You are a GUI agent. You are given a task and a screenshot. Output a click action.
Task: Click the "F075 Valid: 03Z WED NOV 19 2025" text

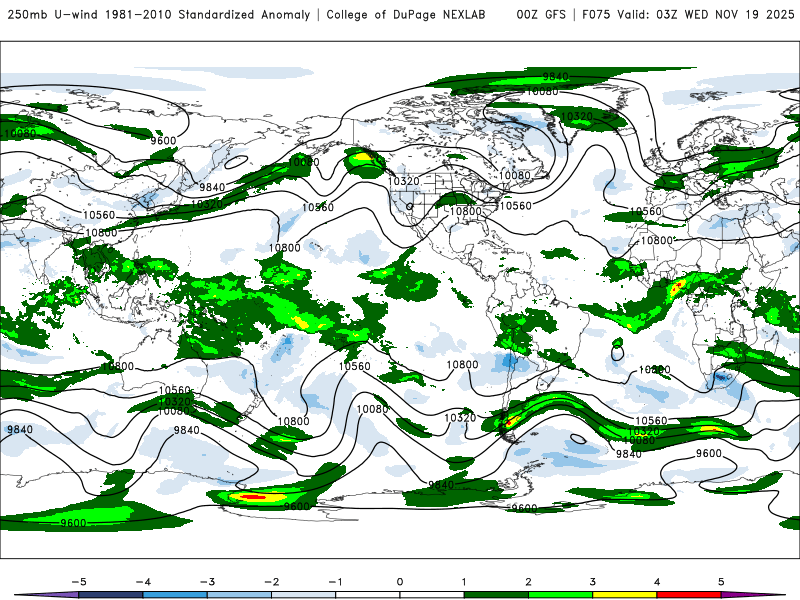[688, 14]
